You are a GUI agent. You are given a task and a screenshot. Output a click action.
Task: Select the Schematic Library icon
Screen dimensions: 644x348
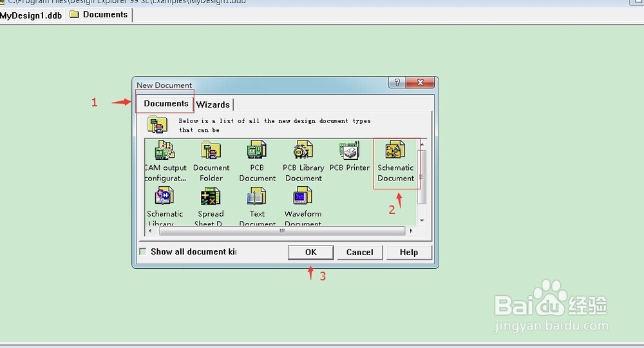pyautogui.click(x=165, y=197)
